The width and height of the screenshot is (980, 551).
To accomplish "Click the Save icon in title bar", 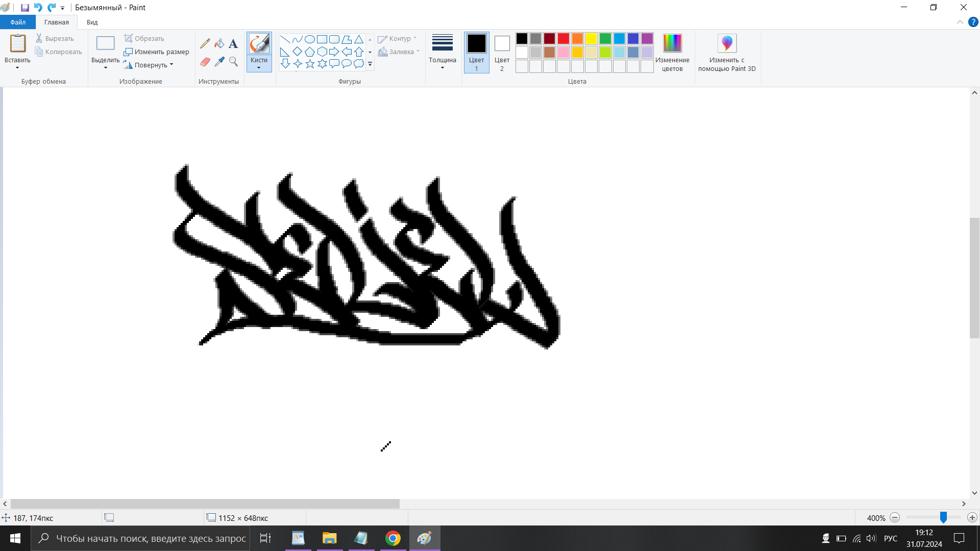I will (x=24, y=8).
